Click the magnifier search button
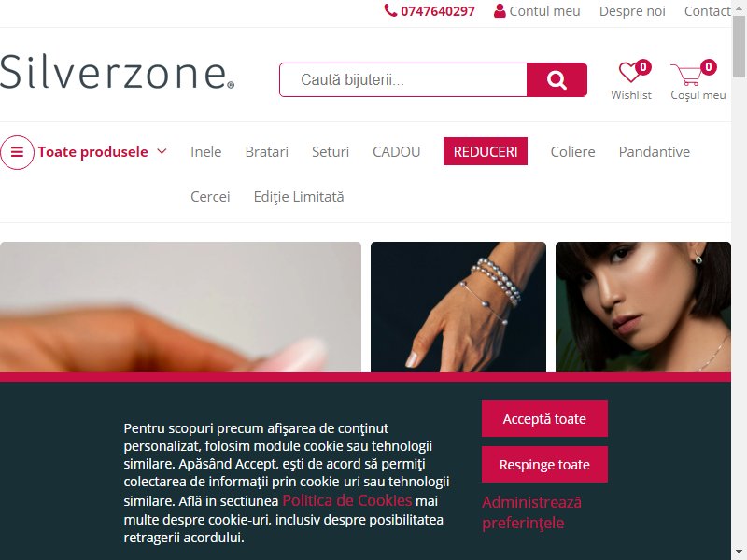 (x=557, y=79)
